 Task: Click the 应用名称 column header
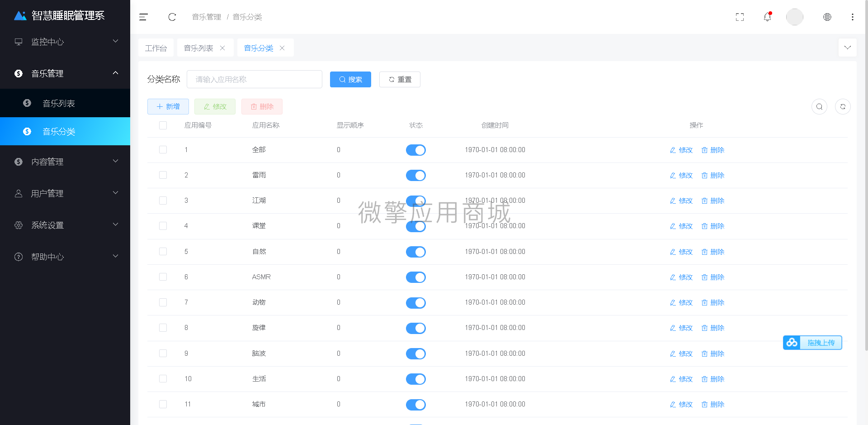pos(266,125)
